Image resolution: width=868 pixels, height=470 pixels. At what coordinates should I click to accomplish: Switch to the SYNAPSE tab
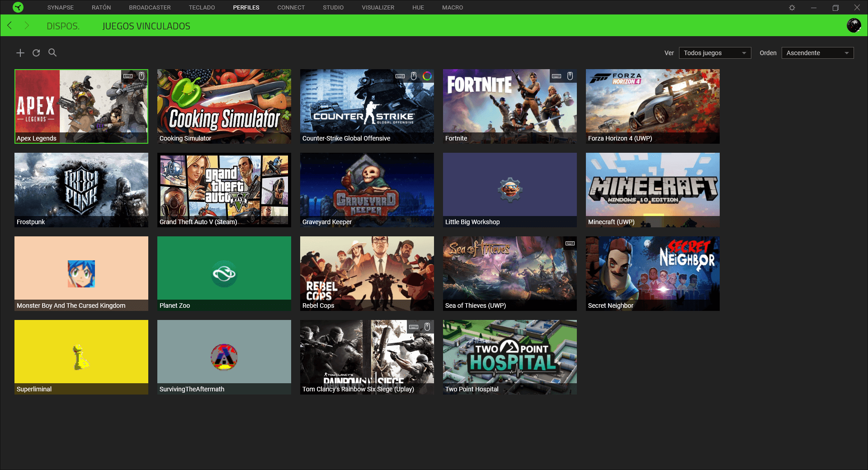coord(61,8)
